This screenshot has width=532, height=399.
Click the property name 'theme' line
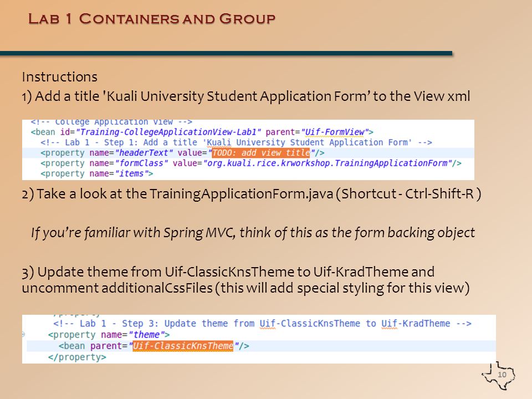109,335
